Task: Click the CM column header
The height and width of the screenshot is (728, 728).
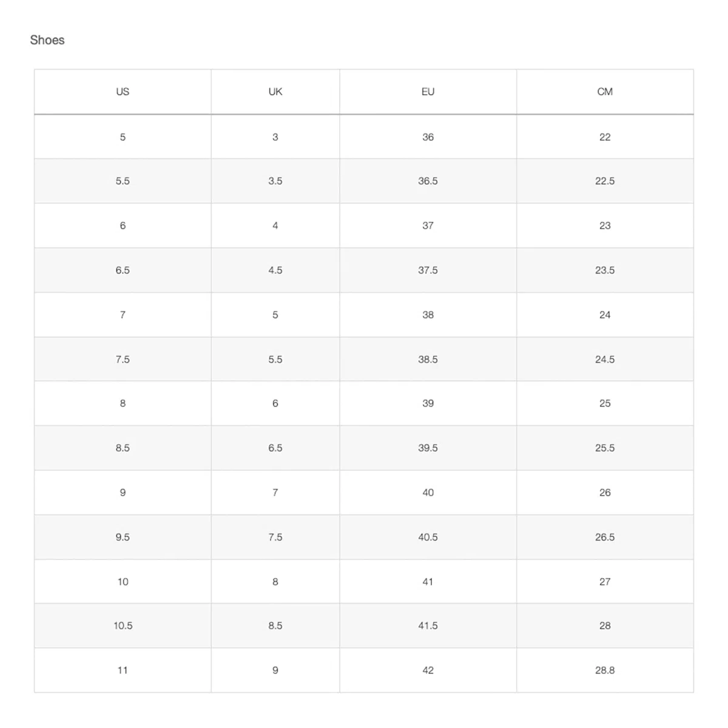Action: tap(605, 92)
